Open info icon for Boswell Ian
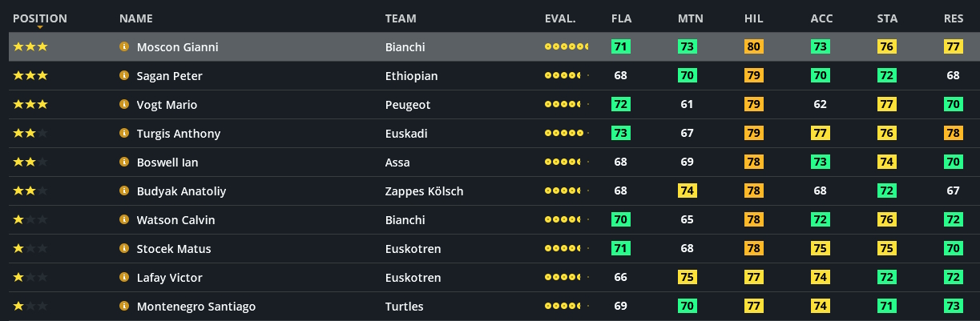The height and width of the screenshot is (321, 980). pos(124,163)
